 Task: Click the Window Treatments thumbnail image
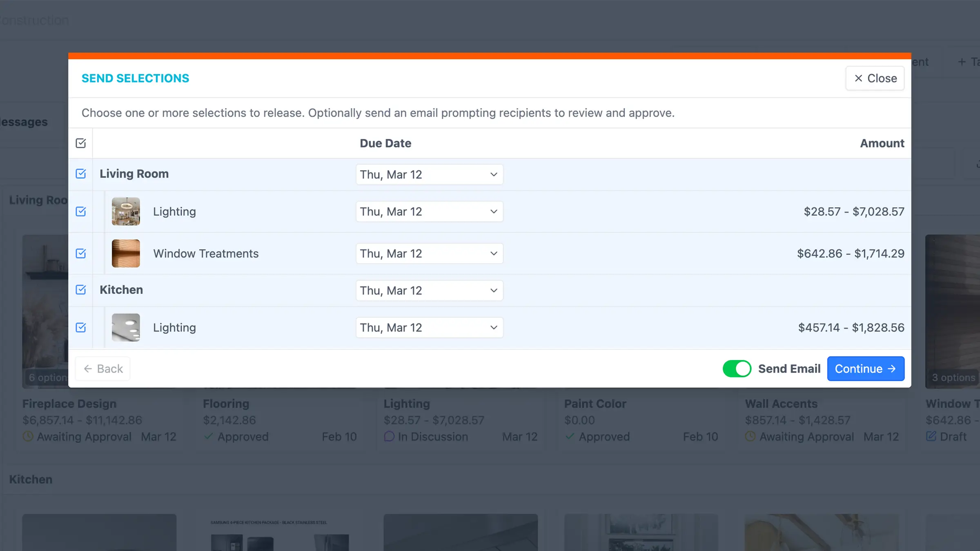(x=126, y=253)
